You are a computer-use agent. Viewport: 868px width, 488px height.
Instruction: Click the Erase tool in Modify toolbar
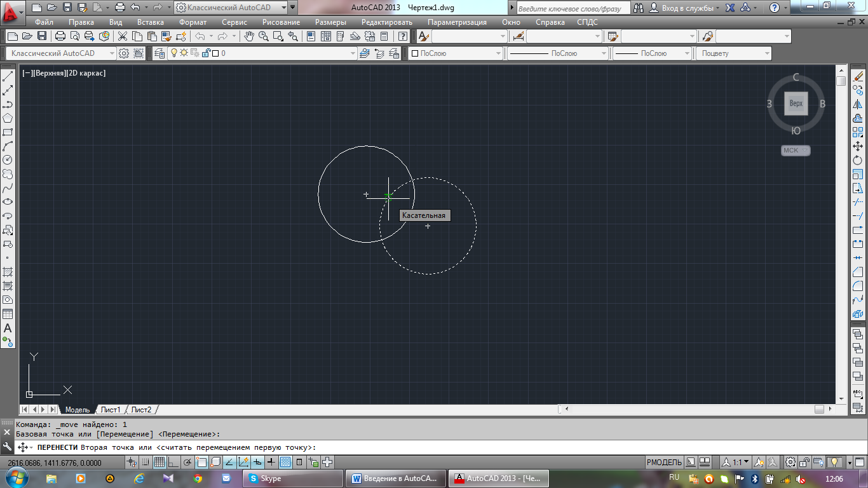point(858,77)
